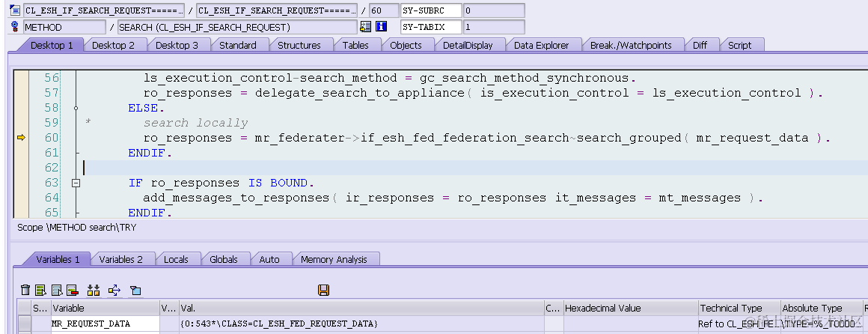Open the Memory Analysis tab
The width and height of the screenshot is (868, 334).
coord(334,259)
